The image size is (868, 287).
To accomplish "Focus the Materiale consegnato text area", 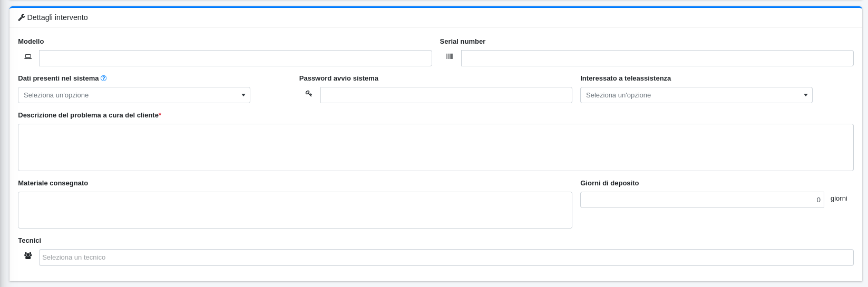I will (x=295, y=210).
